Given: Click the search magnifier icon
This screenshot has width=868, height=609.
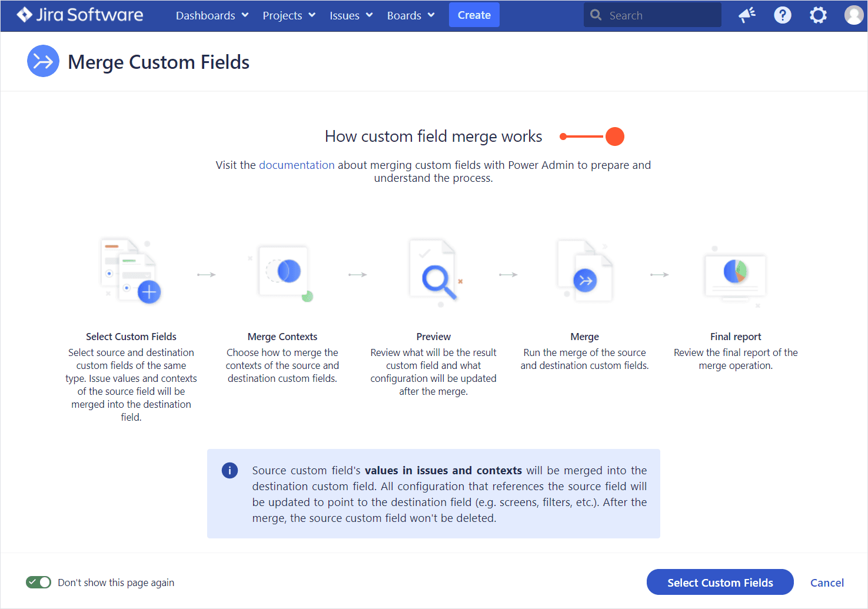Looking at the screenshot, I should tap(596, 15).
